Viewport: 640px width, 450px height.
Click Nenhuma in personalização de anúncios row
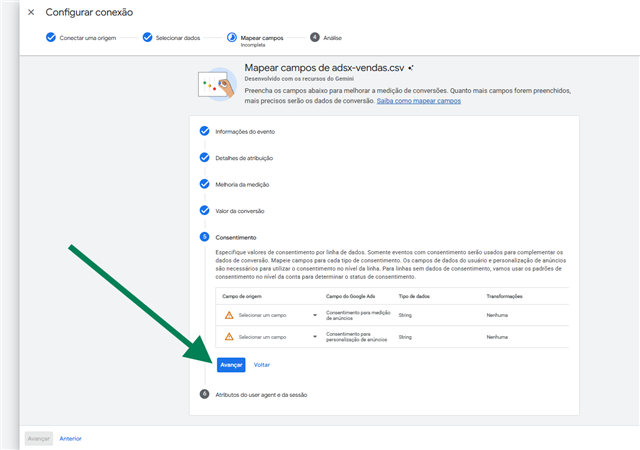pos(497,337)
